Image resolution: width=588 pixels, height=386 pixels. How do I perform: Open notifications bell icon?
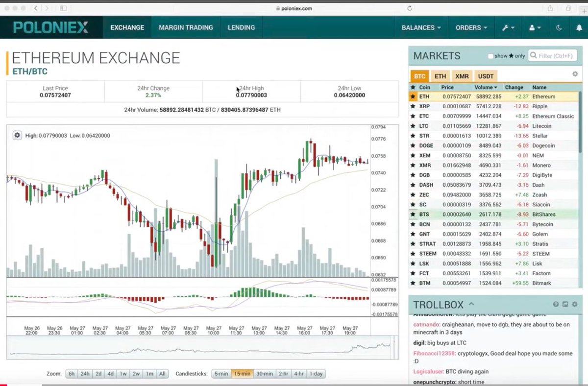(x=579, y=28)
